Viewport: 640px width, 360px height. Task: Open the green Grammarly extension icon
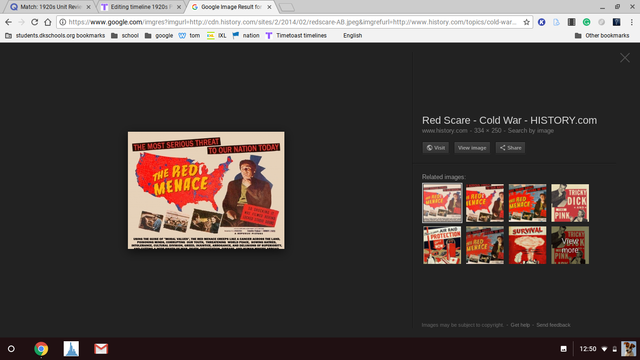(x=587, y=22)
